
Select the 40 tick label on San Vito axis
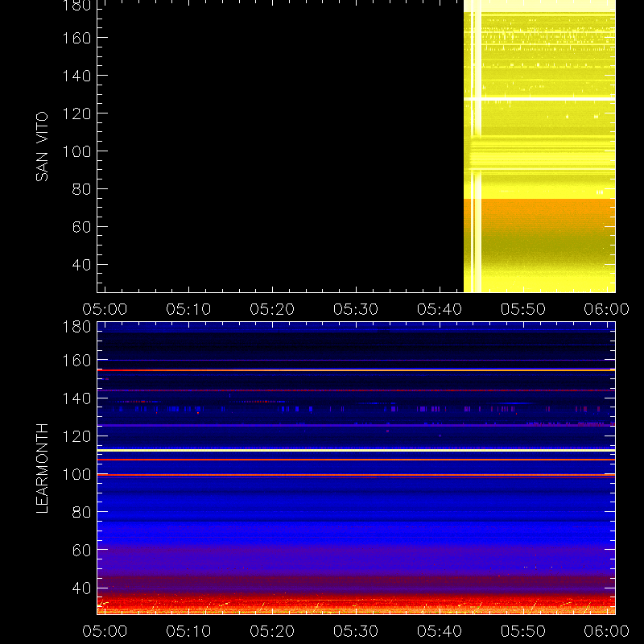pyautogui.click(x=81, y=265)
